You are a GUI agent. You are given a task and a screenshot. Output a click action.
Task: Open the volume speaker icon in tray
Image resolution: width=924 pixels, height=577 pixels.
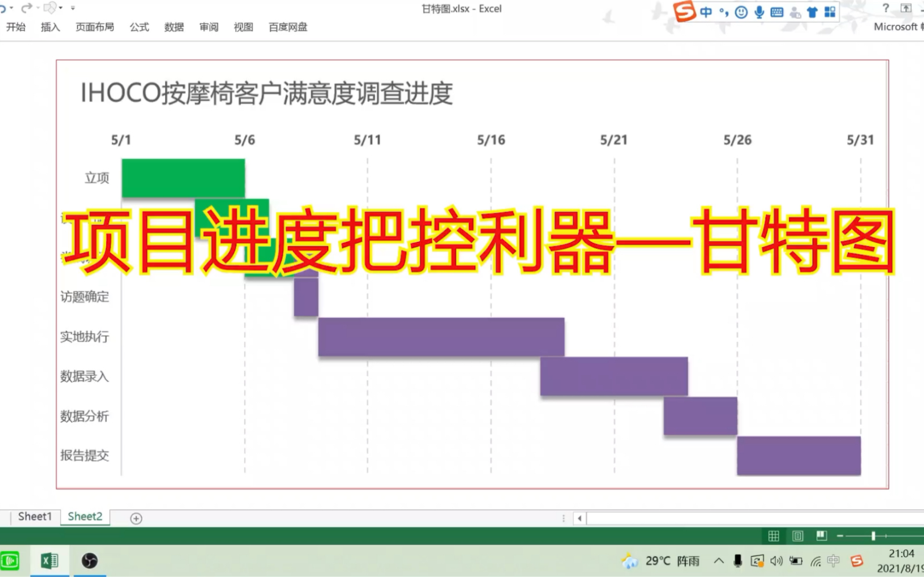[776, 561]
